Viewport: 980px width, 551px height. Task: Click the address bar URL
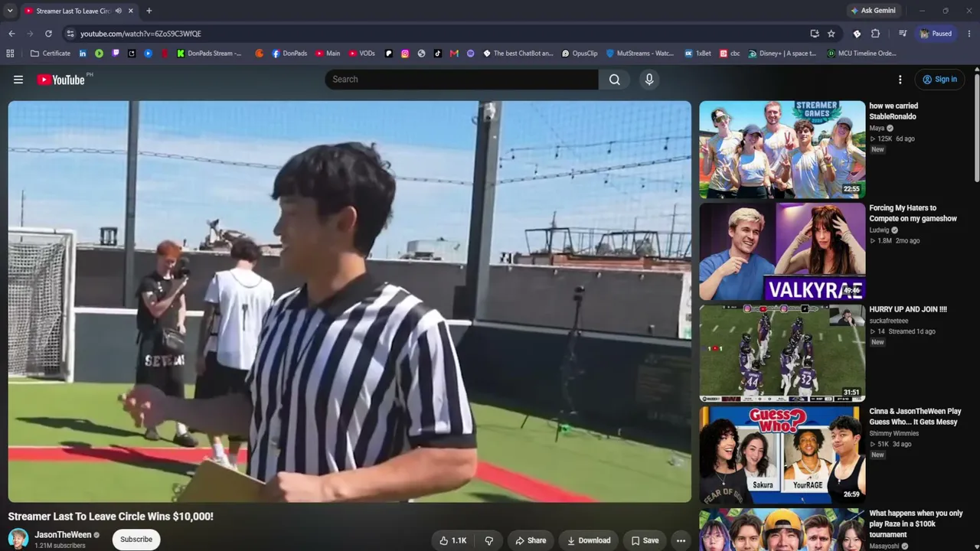tap(141, 34)
